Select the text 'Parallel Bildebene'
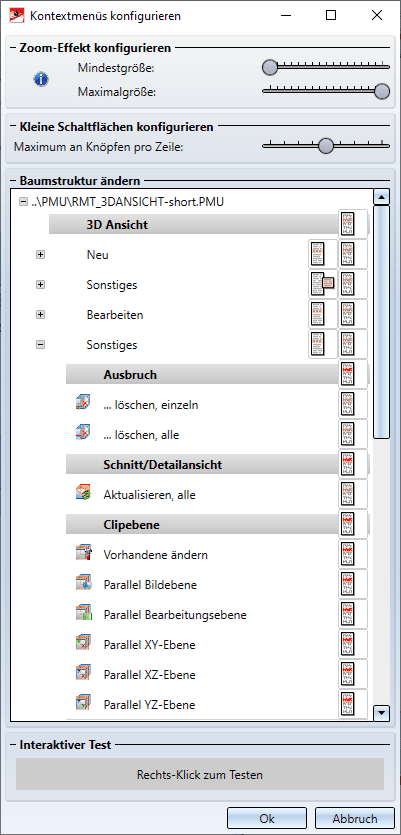401x835 pixels. 150,585
